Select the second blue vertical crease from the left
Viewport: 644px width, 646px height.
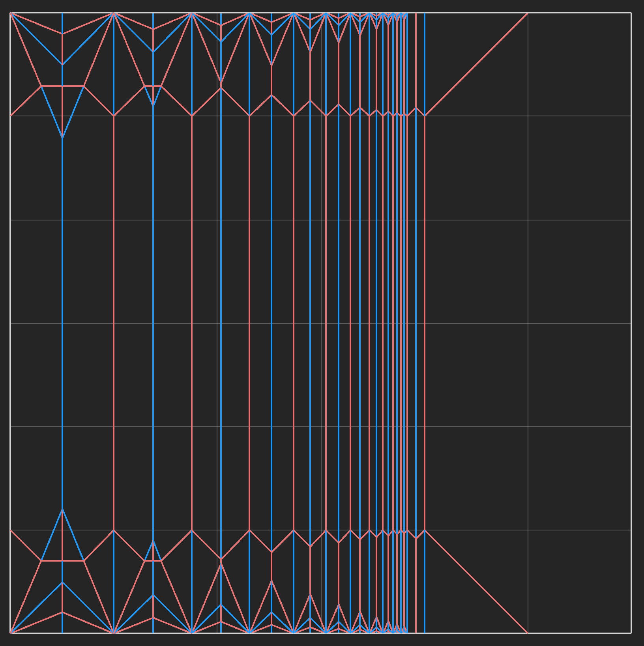point(153,316)
